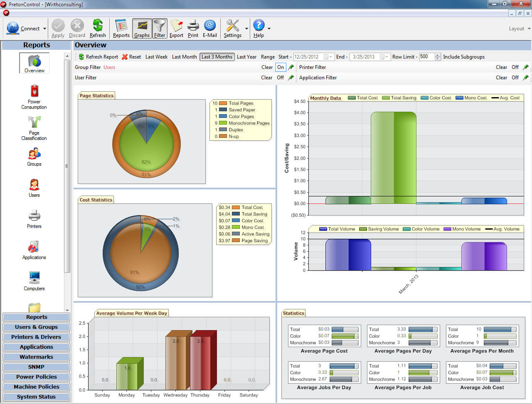Open the Settings dropdown arrow
The width and height of the screenshot is (532, 404).
click(247, 29)
